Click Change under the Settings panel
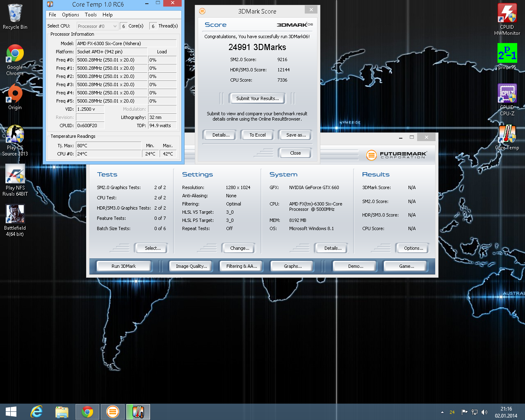 pyautogui.click(x=240, y=248)
